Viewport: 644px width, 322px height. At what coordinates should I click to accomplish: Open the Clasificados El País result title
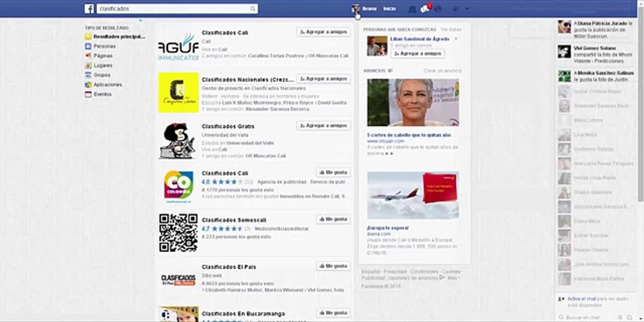click(x=229, y=267)
